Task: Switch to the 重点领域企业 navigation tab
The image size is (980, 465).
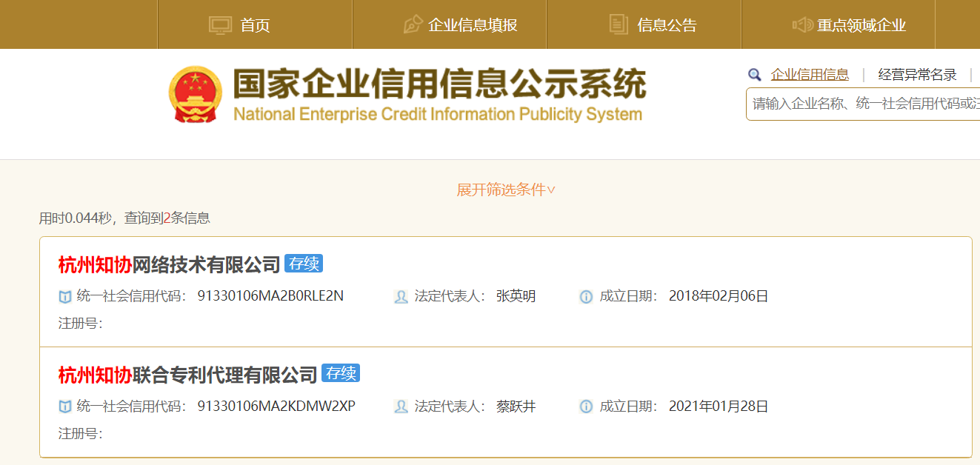Action: tap(839, 24)
